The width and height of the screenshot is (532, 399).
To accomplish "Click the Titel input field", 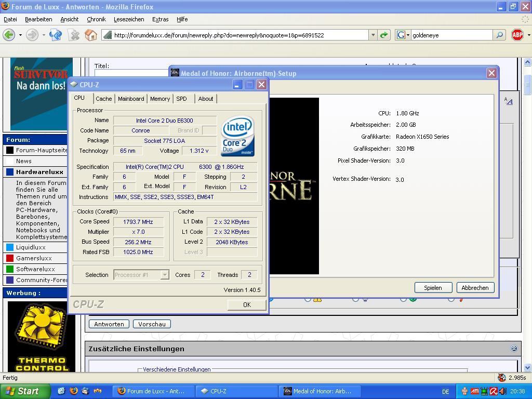I will coord(131,73).
